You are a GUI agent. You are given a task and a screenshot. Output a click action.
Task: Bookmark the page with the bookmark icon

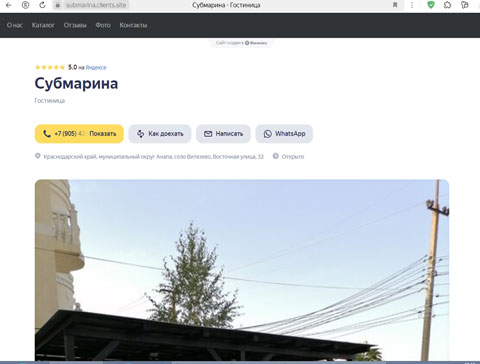click(395, 5)
